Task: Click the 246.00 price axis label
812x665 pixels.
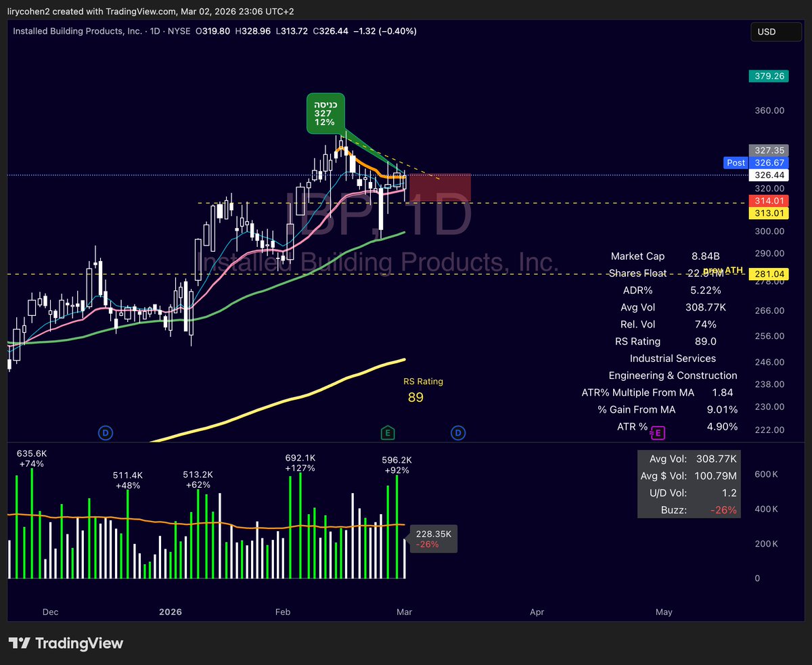Action: pos(769,362)
